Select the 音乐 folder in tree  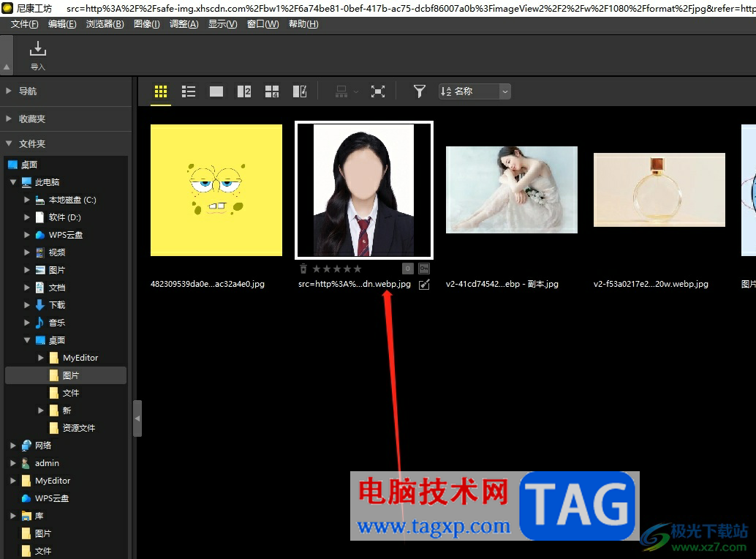[x=50, y=323]
